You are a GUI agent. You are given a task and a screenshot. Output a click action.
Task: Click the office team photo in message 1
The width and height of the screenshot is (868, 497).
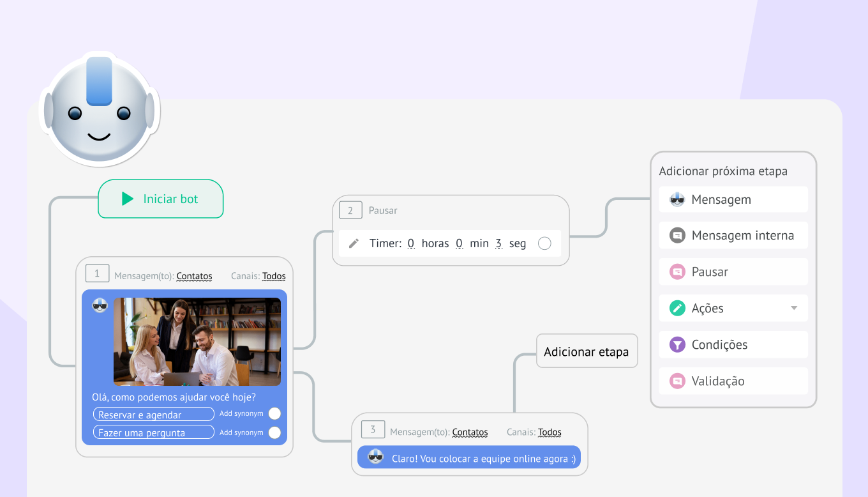coord(197,342)
